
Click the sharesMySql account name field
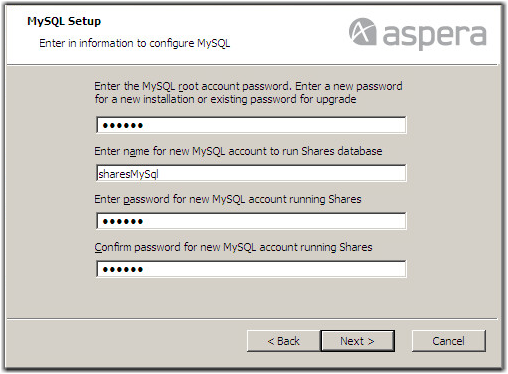pyautogui.click(x=251, y=173)
